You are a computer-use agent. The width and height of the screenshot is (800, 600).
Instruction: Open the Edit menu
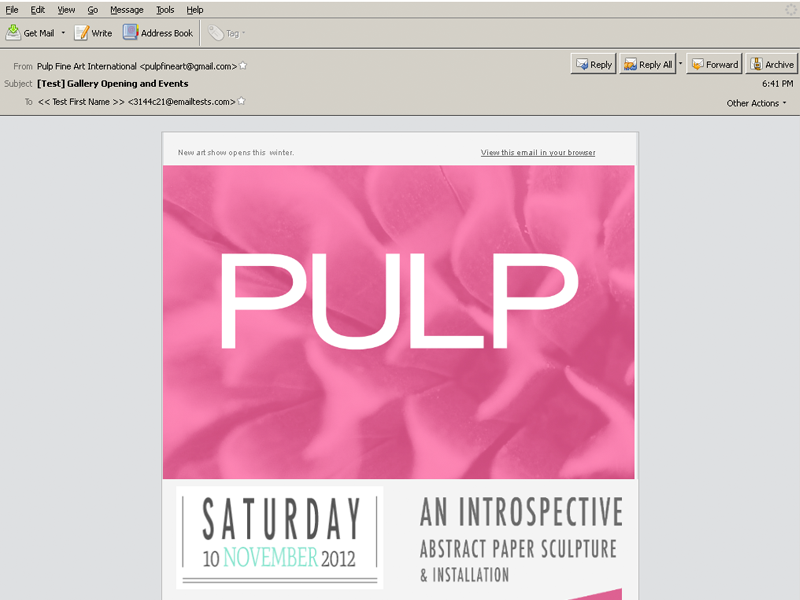[37, 10]
